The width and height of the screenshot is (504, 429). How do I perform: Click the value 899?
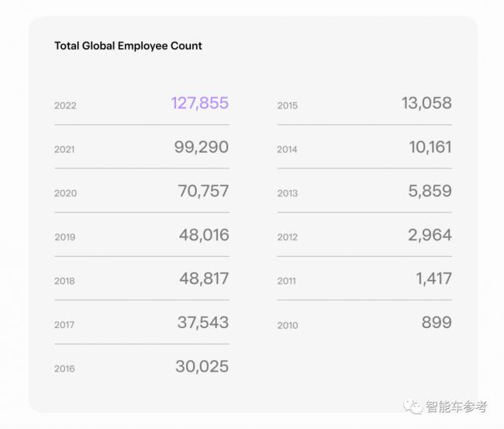coord(437,323)
